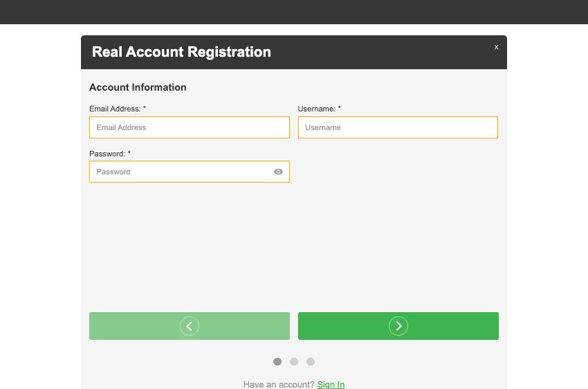Viewport: 588px width, 389px height.
Task: Close the Real Account Registration dialog
Action: 496,47
